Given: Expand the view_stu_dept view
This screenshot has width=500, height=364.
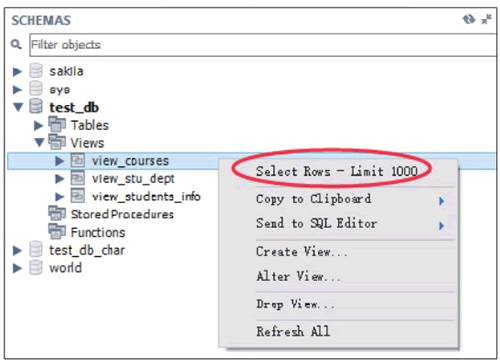Looking at the screenshot, I should coord(60,179).
